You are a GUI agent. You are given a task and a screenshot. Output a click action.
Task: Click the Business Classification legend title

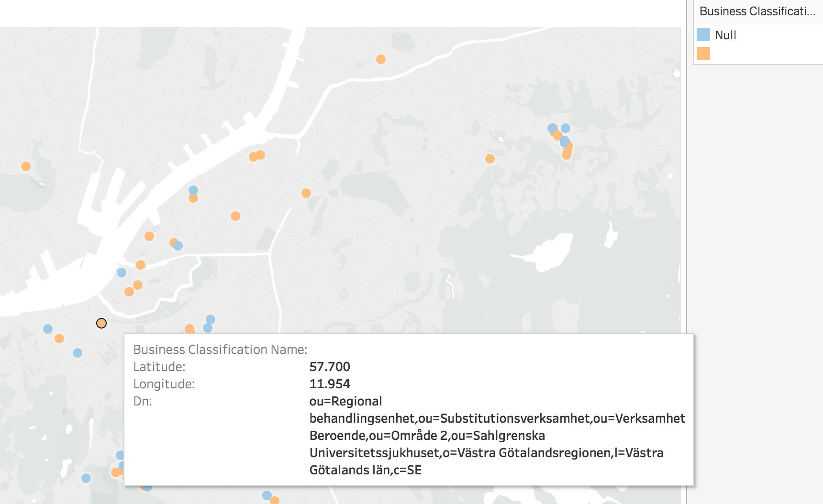(757, 11)
